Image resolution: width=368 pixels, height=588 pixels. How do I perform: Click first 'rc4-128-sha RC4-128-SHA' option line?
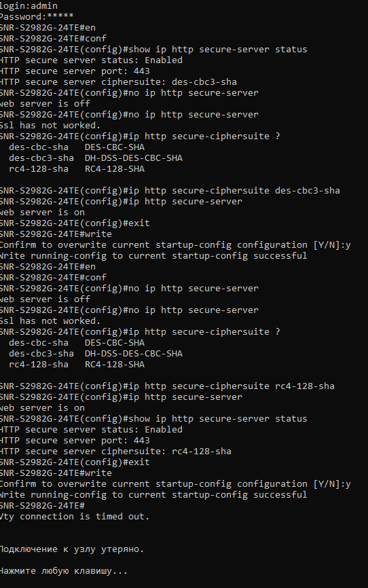[77, 169]
